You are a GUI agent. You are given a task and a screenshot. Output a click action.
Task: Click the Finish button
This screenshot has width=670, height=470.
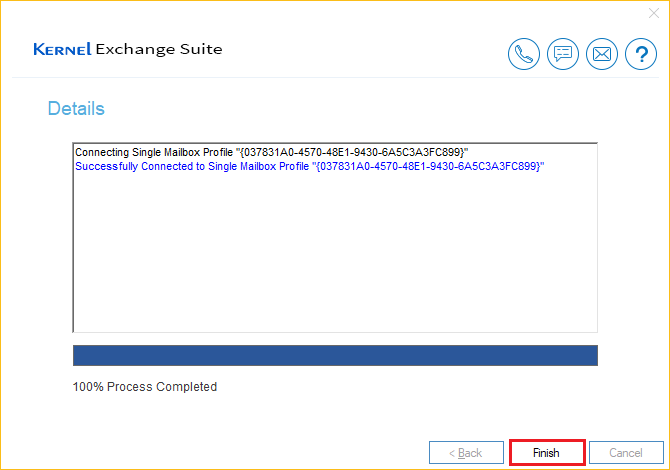(x=547, y=452)
